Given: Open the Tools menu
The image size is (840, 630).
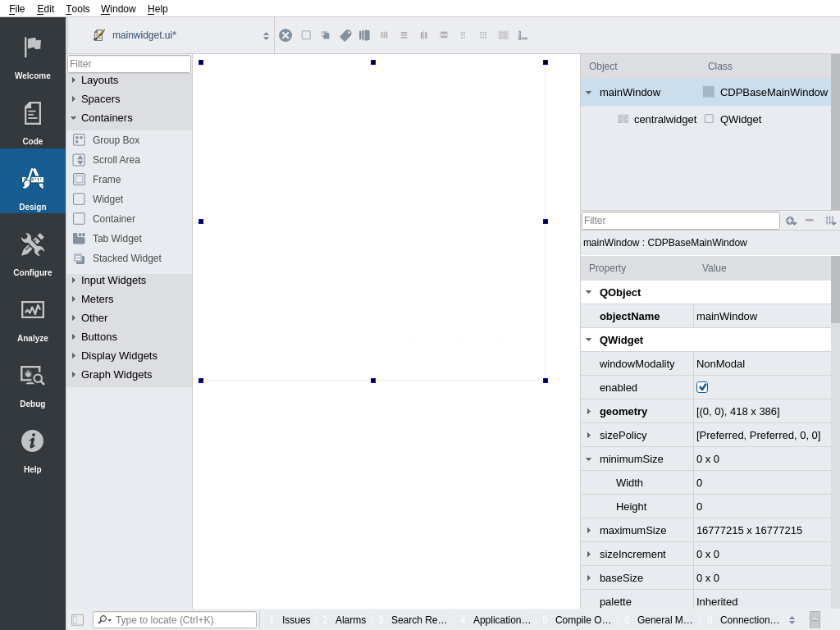Looking at the screenshot, I should tap(78, 9).
